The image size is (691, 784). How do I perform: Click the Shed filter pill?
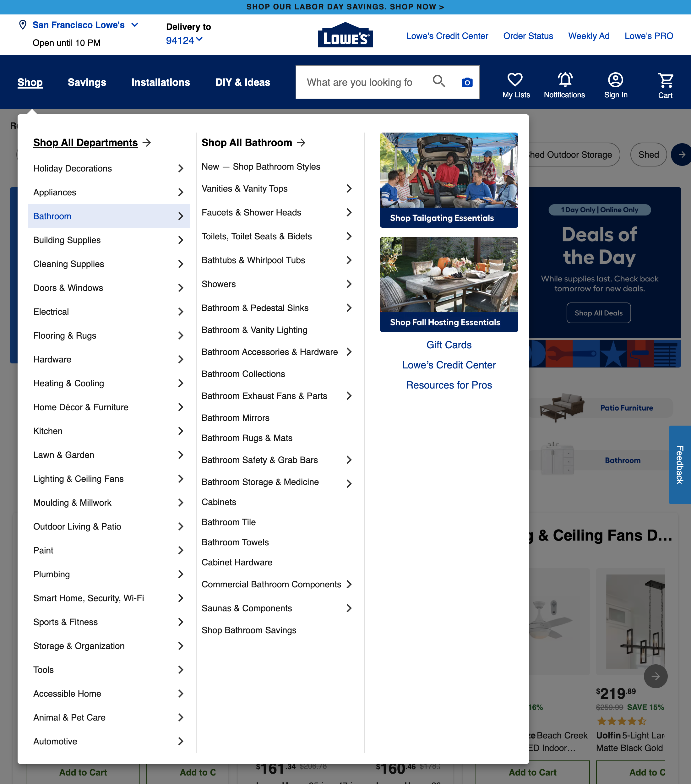[x=648, y=155]
